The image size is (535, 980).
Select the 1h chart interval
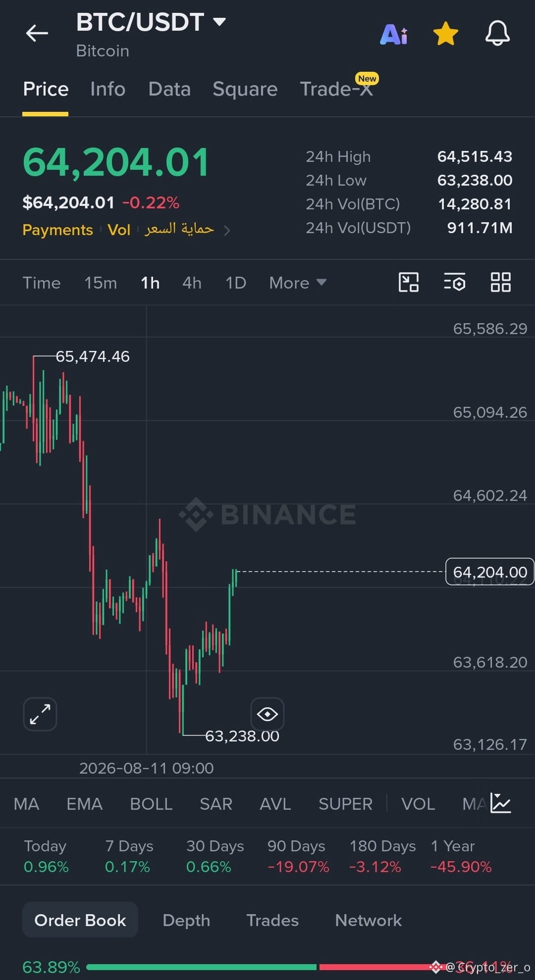[150, 283]
